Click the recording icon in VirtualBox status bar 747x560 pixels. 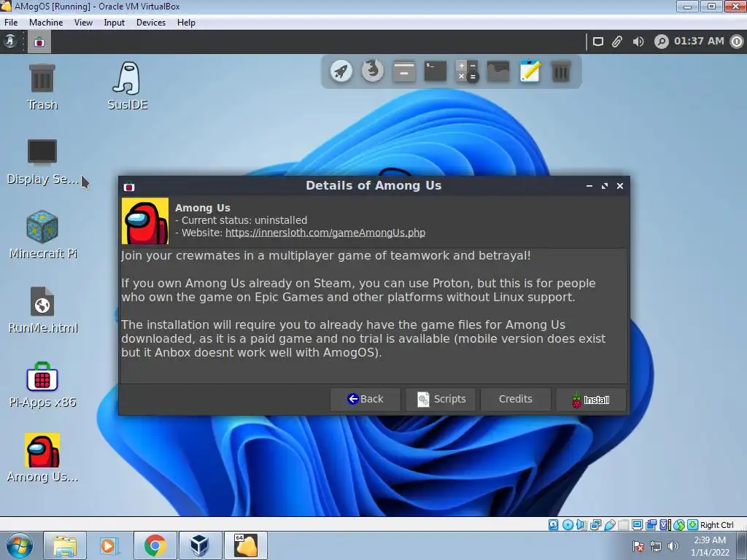pos(651,525)
